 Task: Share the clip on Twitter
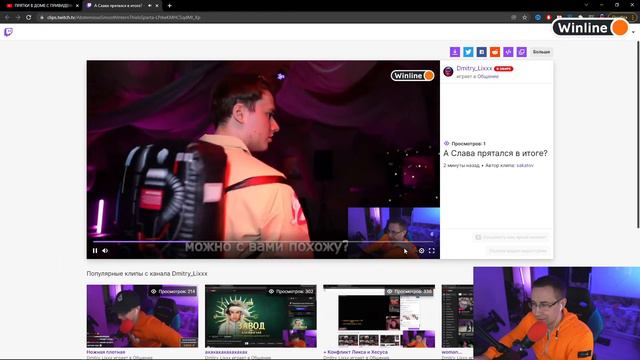(x=468, y=52)
